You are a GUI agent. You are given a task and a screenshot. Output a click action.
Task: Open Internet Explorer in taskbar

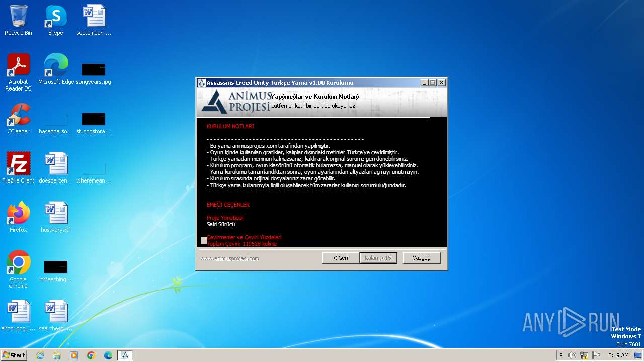coord(40,355)
